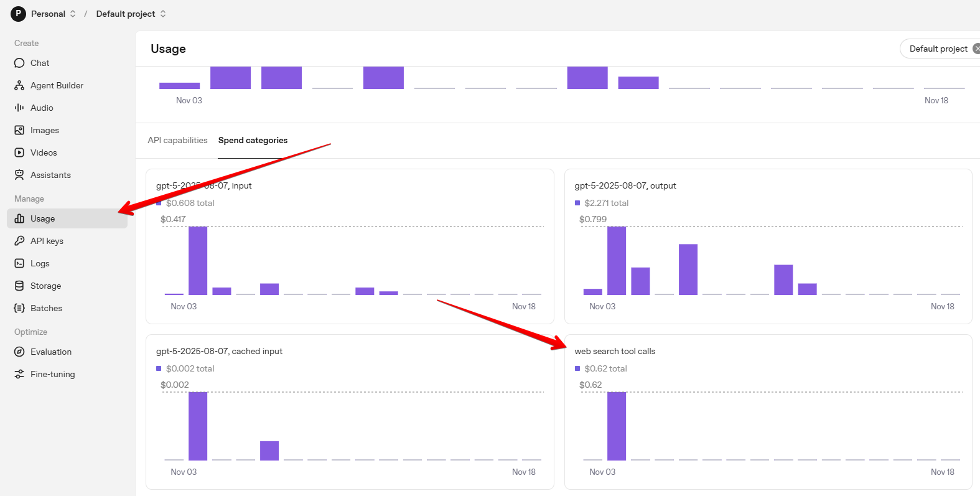The image size is (980, 496).
Task: Click the Batches braces icon
Action: point(19,308)
